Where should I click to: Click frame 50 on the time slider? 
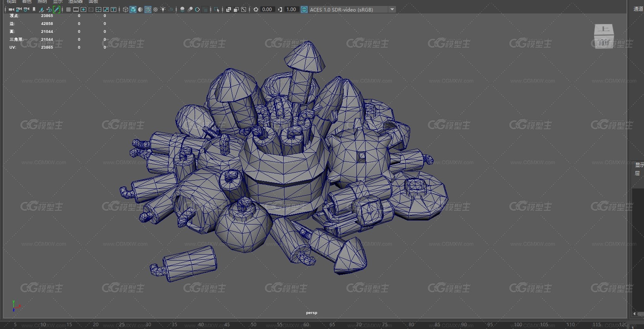click(253, 324)
